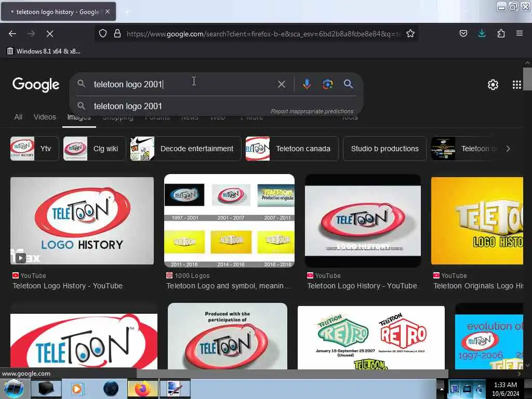532x399 pixels.
Task: Open the network tray icon
Action: (x=467, y=389)
